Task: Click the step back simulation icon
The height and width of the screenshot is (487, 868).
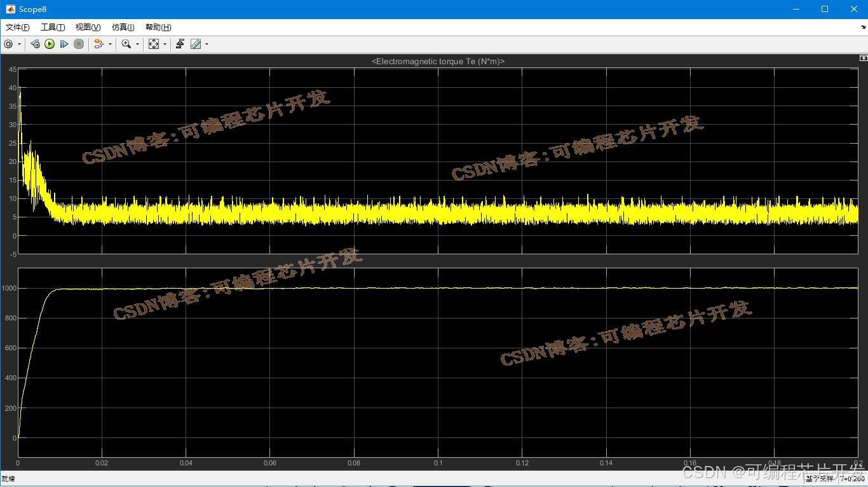Action: 35,44
